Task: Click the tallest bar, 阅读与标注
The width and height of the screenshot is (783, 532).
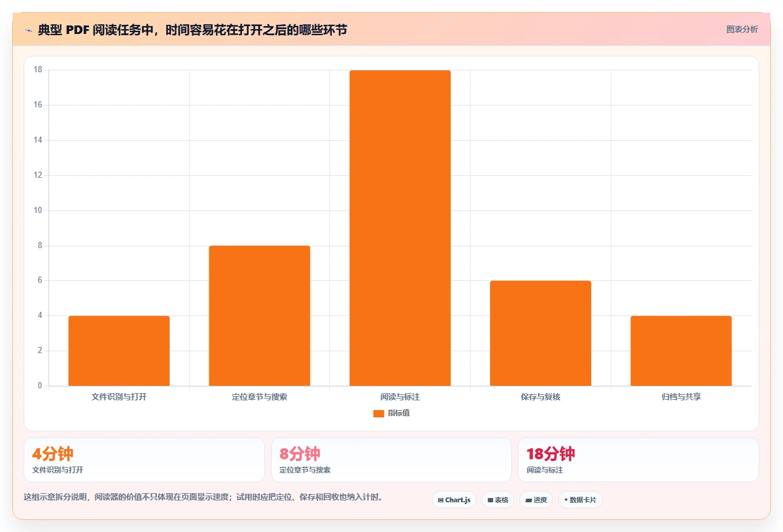Action: [400, 228]
